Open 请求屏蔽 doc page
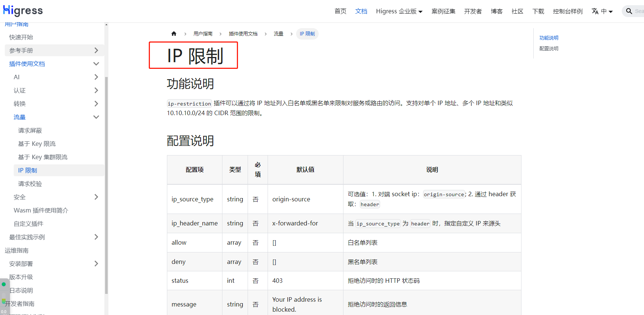The height and width of the screenshot is (315, 644). click(x=30, y=130)
